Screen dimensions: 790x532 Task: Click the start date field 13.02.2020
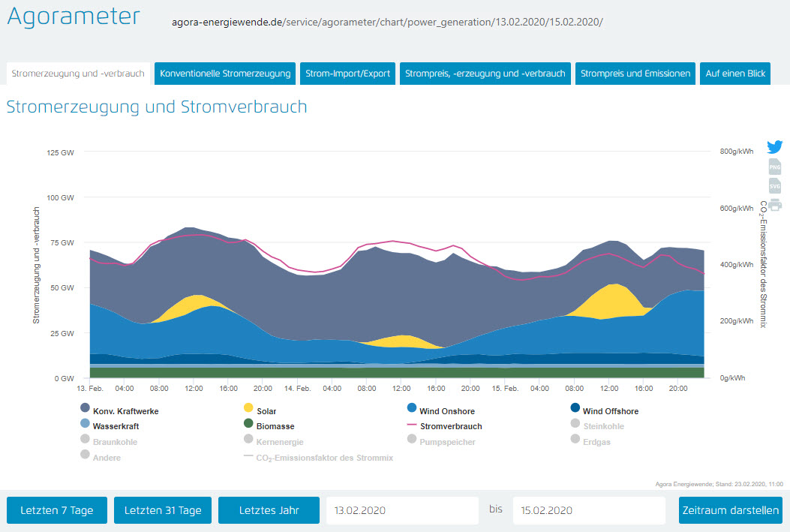click(402, 510)
